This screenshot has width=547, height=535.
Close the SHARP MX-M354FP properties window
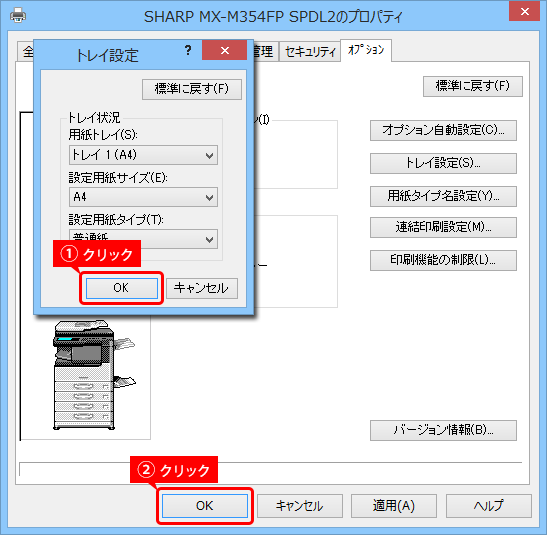coord(524,12)
